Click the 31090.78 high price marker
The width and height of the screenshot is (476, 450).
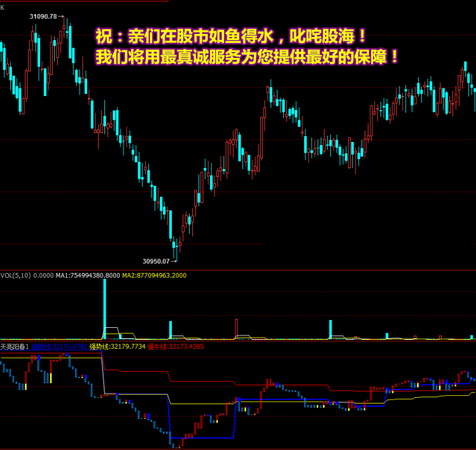45,16
